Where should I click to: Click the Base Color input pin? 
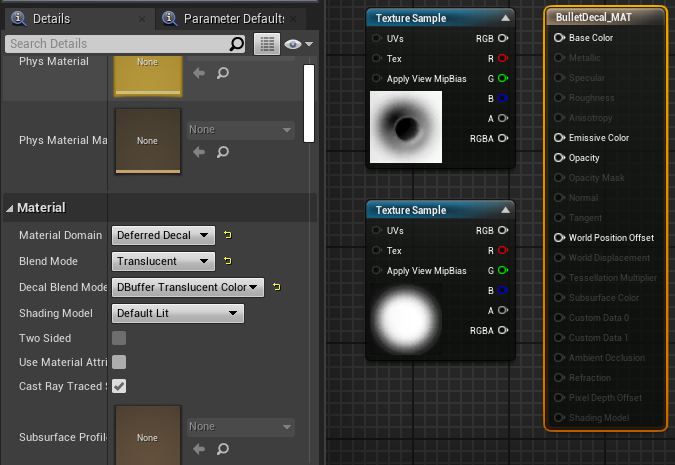(559, 38)
